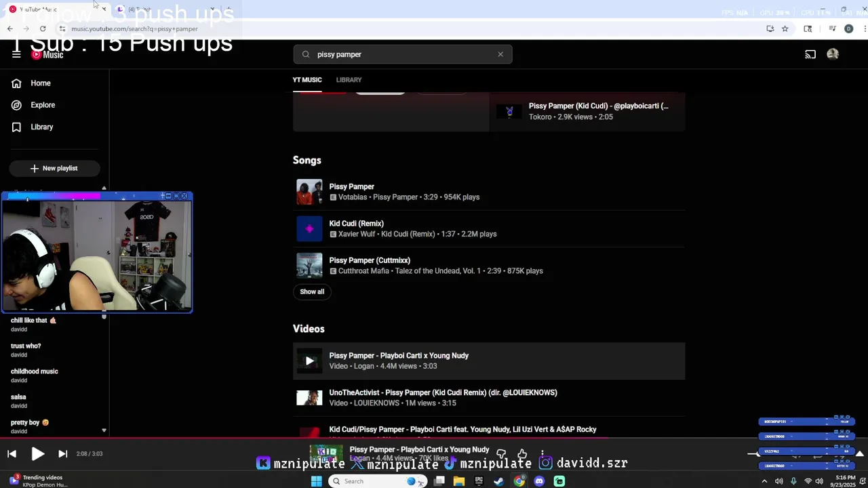Switch to the LIBRARY results tab
This screenshot has width=868, height=488.
coord(349,80)
